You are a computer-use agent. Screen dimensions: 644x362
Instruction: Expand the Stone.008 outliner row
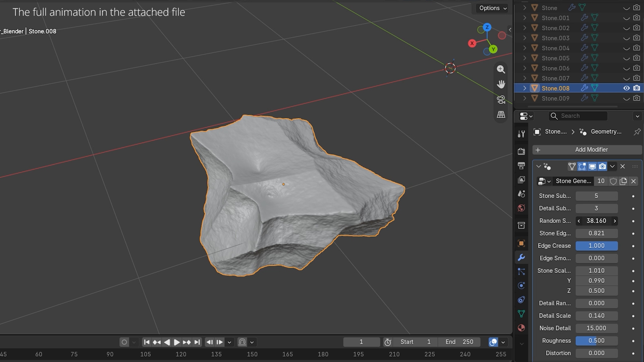pyautogui.click(x=525, y=88)
